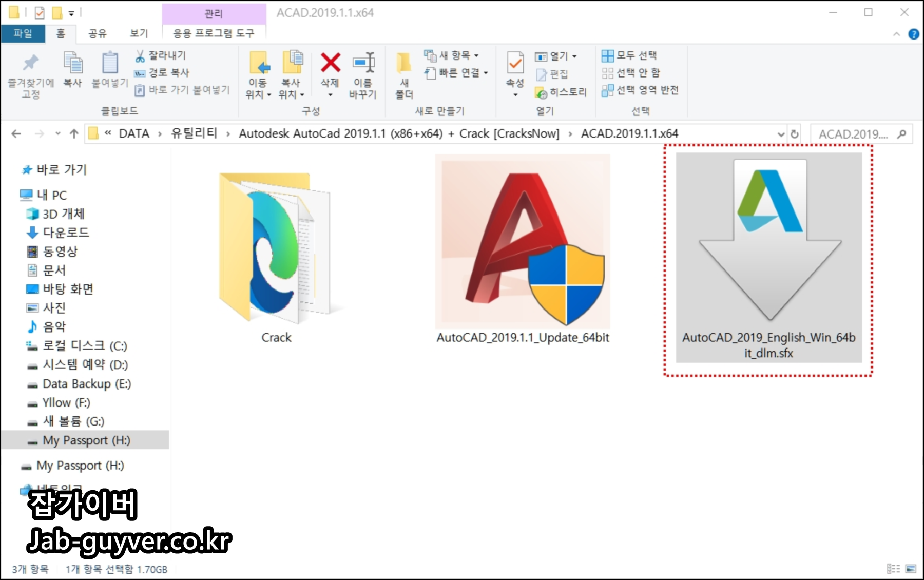Open 3D 개체 in sidebar
The height and width of the screenshot is (580, 924).
pos(55,214)
